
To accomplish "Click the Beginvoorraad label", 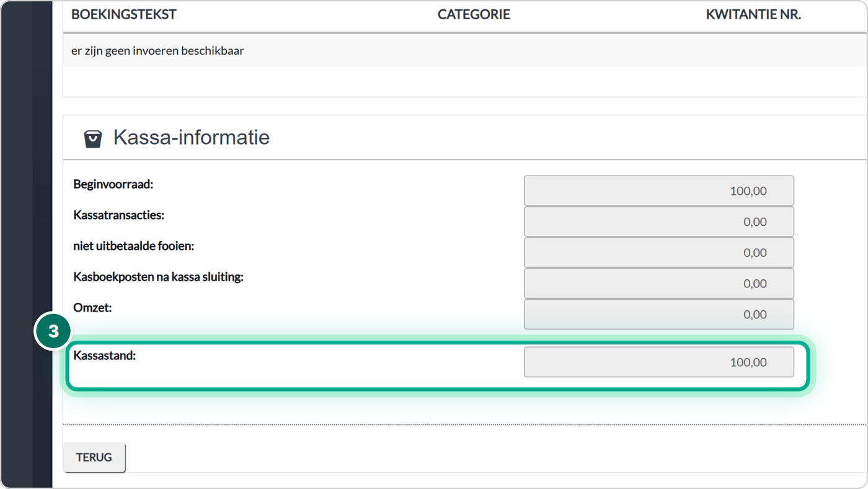I will click(x=113, y=184).
